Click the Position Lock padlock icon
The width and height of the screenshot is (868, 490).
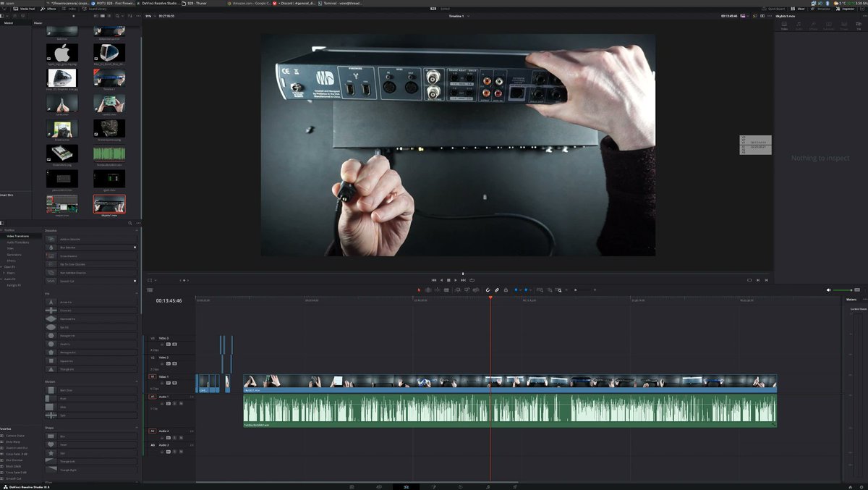(506, 290)
